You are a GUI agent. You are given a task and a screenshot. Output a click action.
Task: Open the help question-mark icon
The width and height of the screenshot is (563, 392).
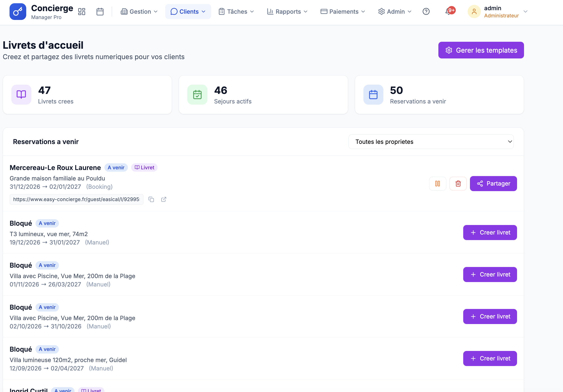coord(426,11)
